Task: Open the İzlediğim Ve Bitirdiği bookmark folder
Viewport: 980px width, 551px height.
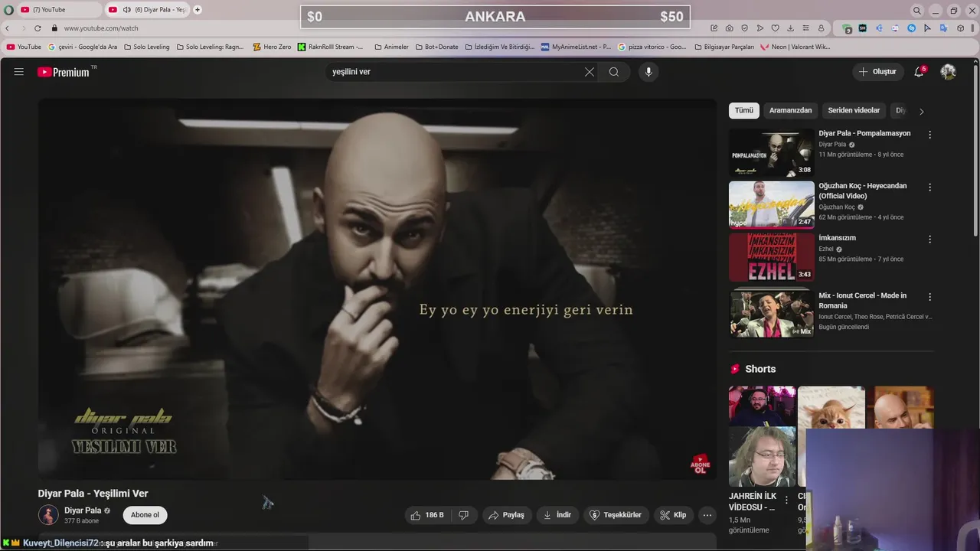Action: 499,47
